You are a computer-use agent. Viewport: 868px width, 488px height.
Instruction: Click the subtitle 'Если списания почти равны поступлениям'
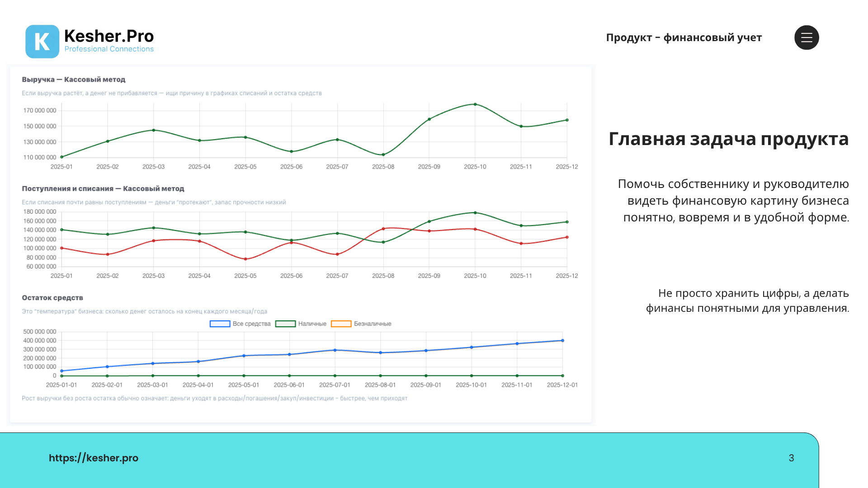[x=154, y=202]
